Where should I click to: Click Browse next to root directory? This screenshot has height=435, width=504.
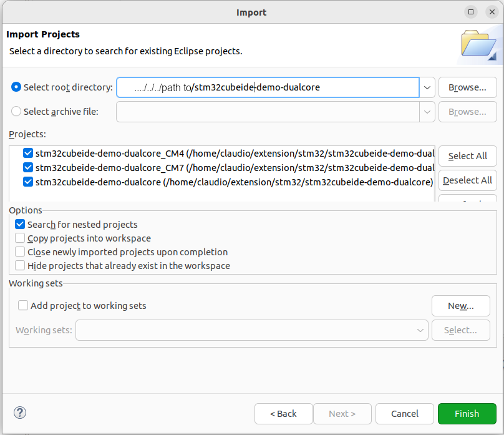[x=467, y=87]
